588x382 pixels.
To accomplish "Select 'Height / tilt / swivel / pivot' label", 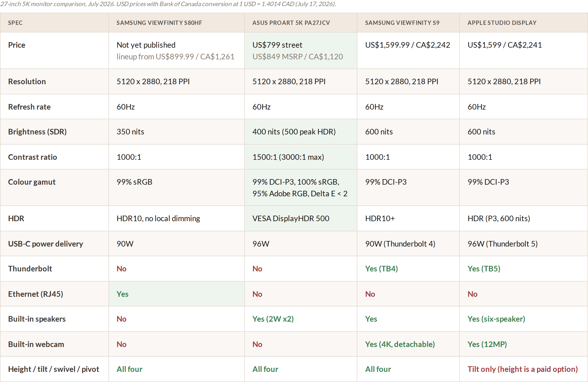I will [53, 369].
